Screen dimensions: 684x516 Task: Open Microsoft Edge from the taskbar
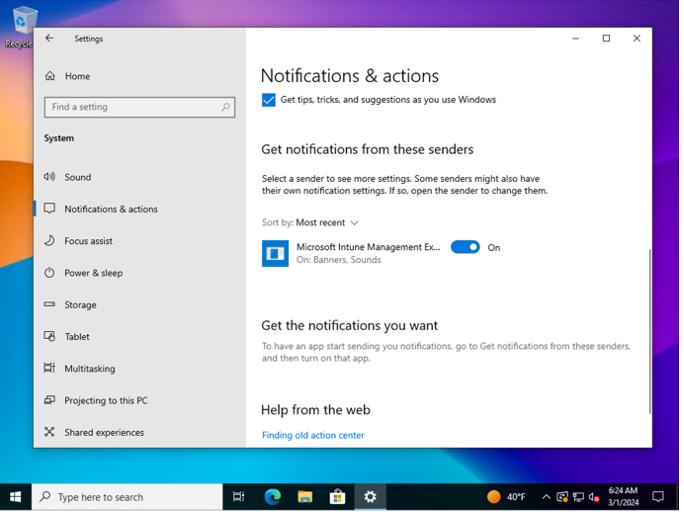(x=272, y=497)
